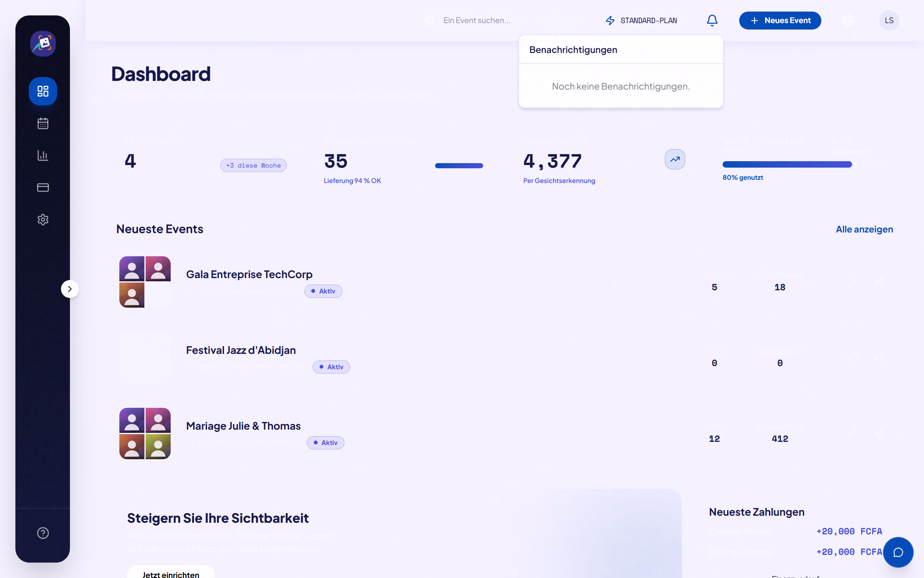Open the Festival Jazz d'Abidjan event title

tap(241, 350)
